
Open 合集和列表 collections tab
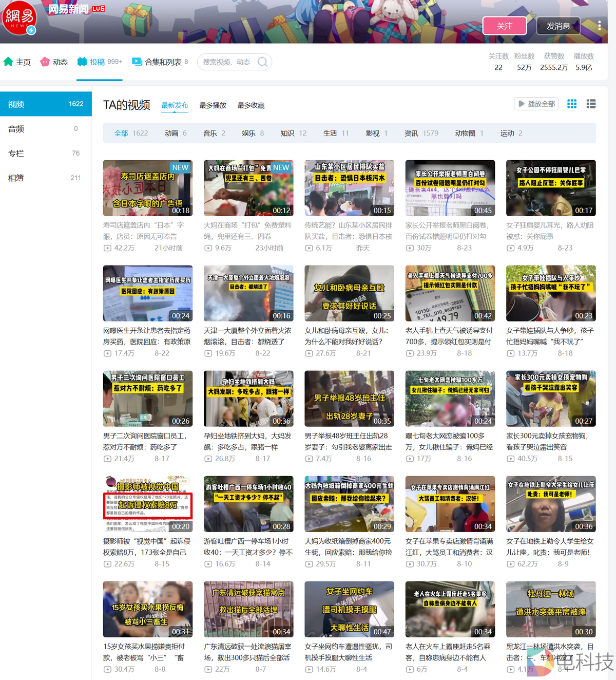[160, 62]
